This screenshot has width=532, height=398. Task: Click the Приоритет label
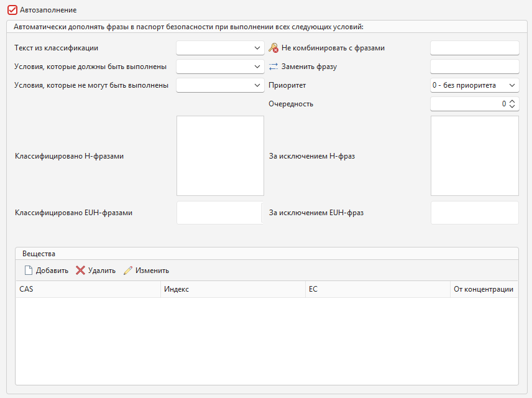[287, 85]
